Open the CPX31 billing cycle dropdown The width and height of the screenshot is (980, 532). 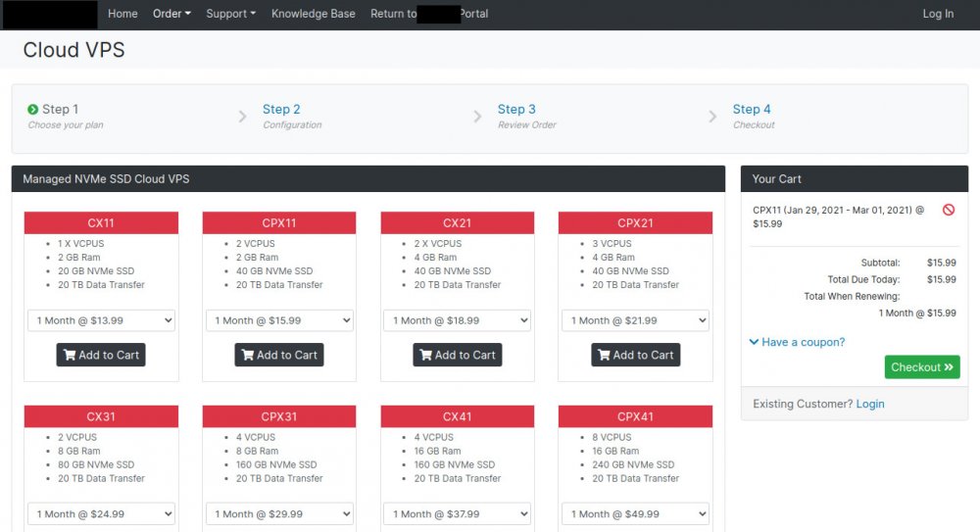[x=279, y=513]
